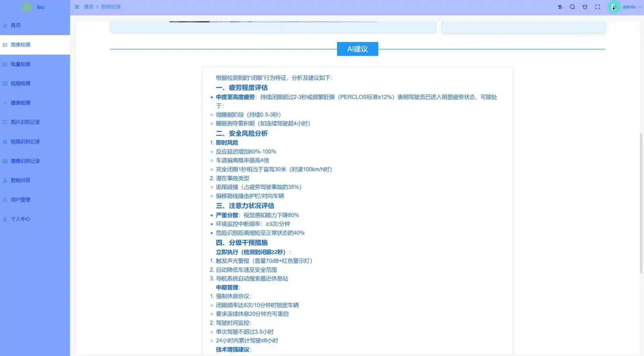Collapse the sidebar with the hamburger toggle
The image size is (644, 356).
[x=77, y=7]
